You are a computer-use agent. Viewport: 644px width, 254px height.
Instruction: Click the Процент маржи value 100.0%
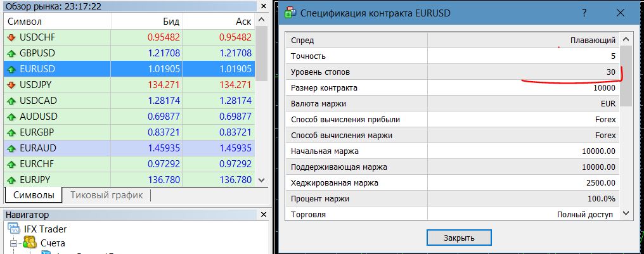coord(602,199)
